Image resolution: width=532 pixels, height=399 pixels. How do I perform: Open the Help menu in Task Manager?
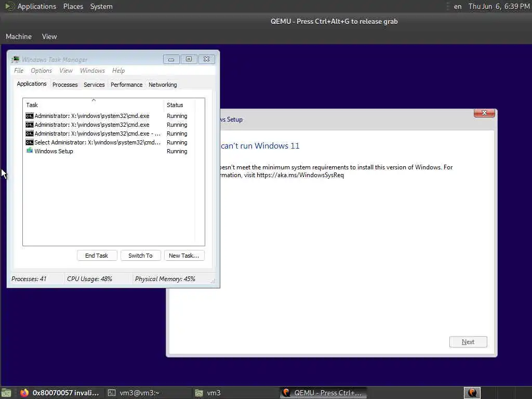tap(118, 71)
